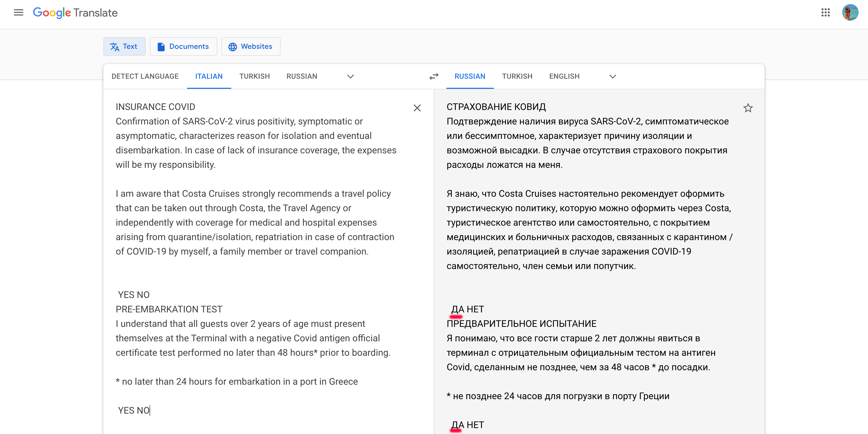This screenshot has height=434, width=868.
Task: Select Russian as source language
Action: click(x=301, y=76)
